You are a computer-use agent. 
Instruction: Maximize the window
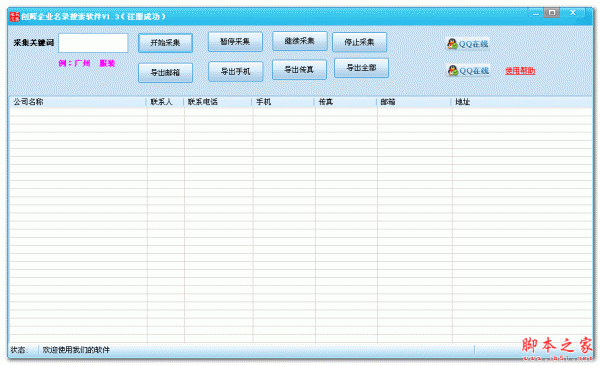[552, 13]
